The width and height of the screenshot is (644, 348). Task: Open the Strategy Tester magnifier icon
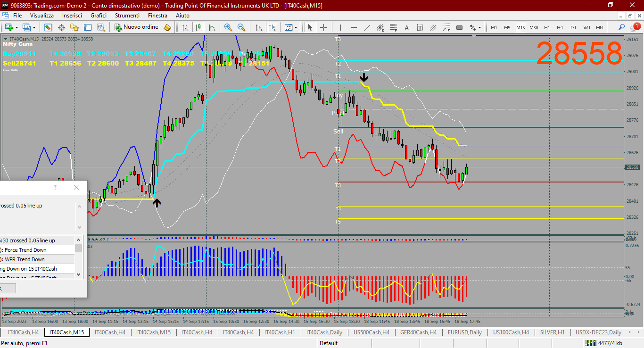pos(101,27)
